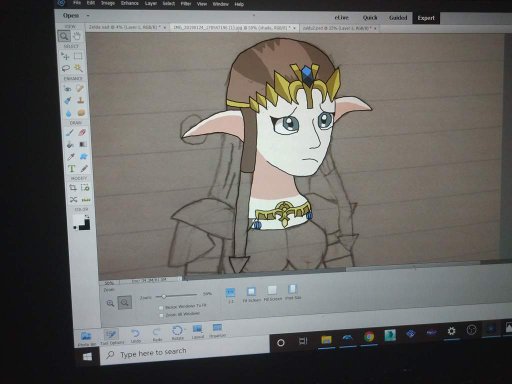Expand the Open dropdown arrow
The width and height of the screenshot is (512, 384).
point(88,15)
